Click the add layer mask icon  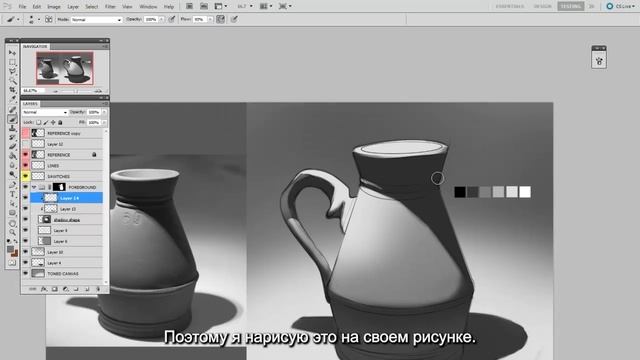pyautogui.click(x=54, y=289)
